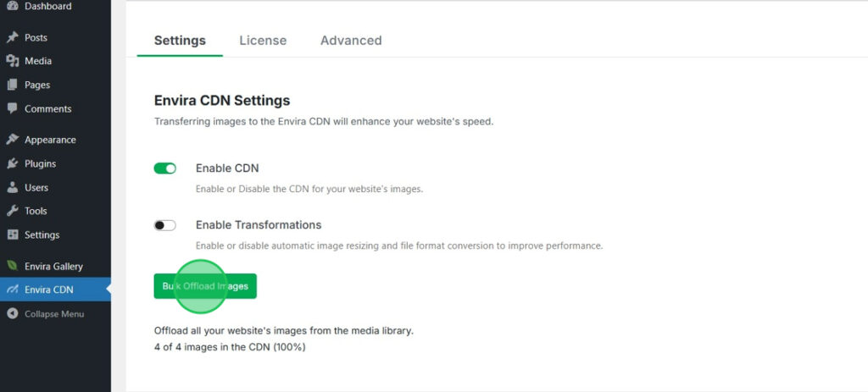Click the Settings sliders icon

pyautogui.click(x=12, y=235)
